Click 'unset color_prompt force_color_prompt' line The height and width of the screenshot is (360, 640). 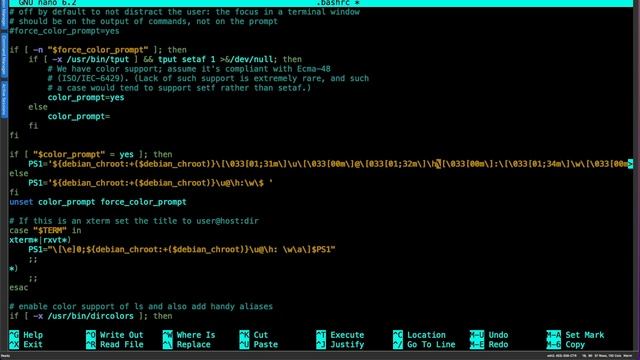[98, 202]
